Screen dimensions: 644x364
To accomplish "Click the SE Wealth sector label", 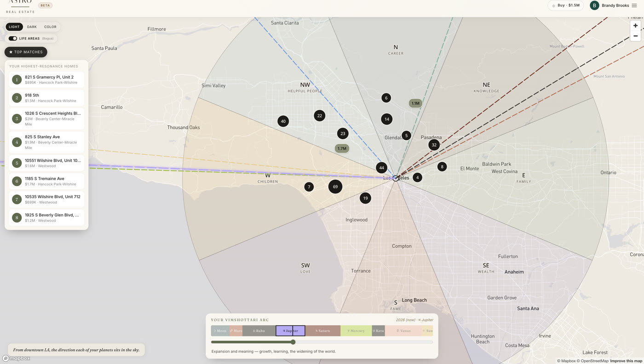I will [x=486, y=268].
